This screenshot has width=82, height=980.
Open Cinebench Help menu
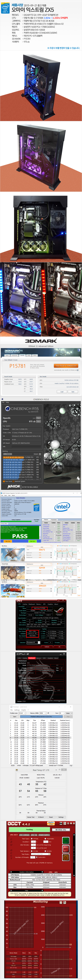point(7,402)
